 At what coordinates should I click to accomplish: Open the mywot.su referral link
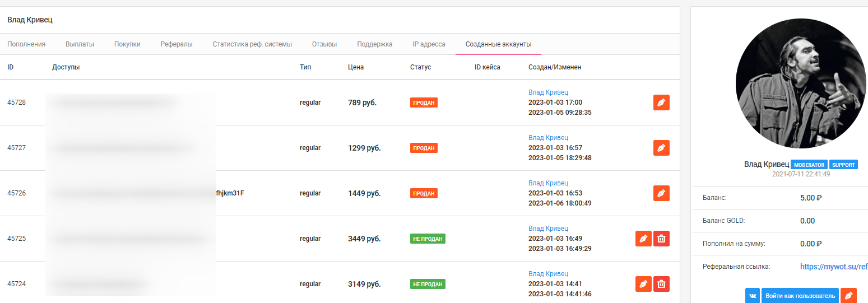pyautogui.click(x=833, y=267)
